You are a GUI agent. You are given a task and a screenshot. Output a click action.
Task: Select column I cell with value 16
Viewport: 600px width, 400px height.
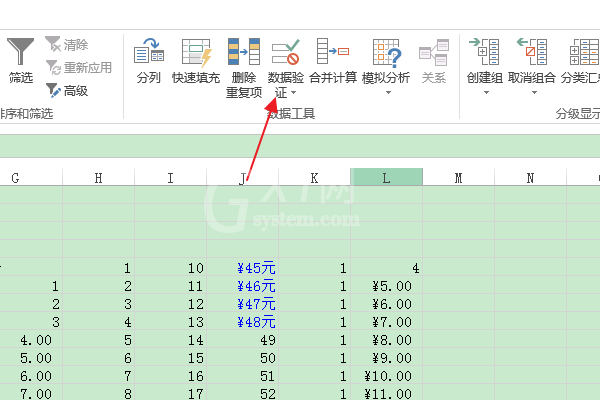(x=171, y=376)
